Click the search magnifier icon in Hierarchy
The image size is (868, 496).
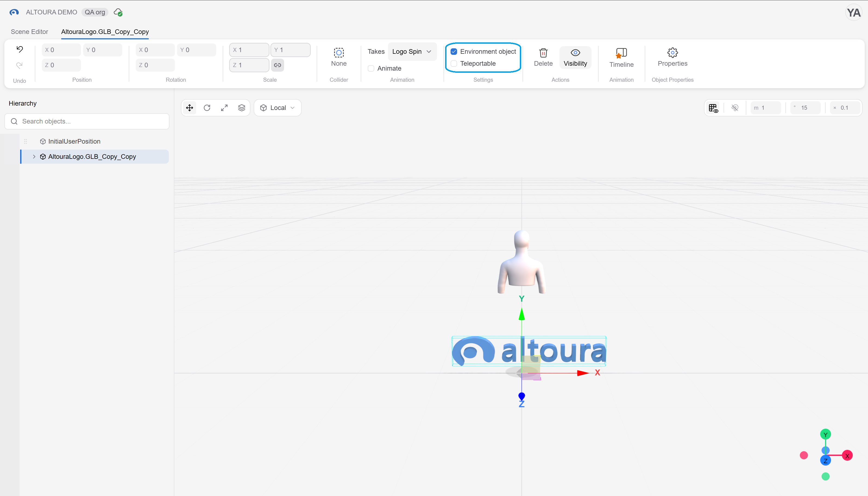tap(14, 122)
